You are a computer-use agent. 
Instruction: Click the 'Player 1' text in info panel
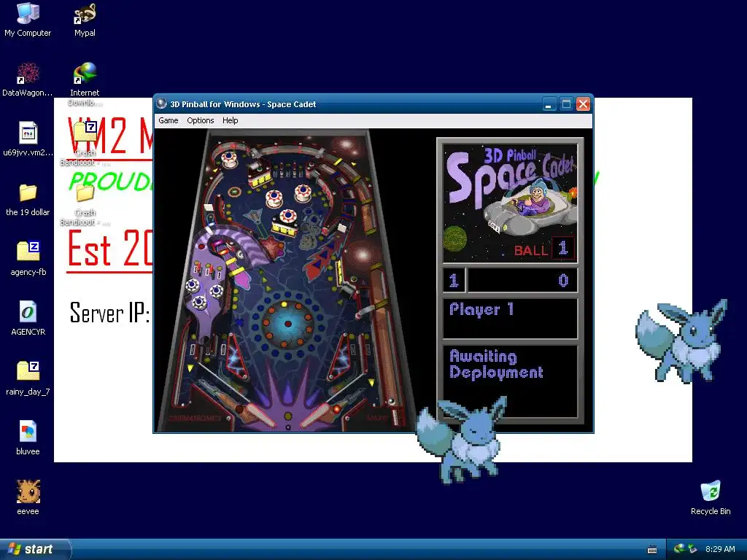pyautogui.click(x=481, y=309)
